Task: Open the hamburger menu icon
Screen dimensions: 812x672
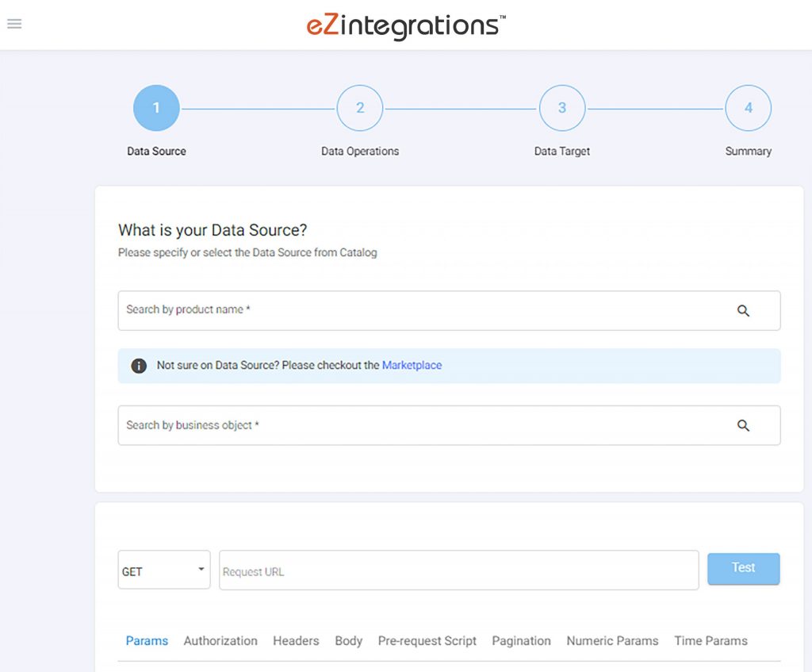Action: tap(14, 24)
